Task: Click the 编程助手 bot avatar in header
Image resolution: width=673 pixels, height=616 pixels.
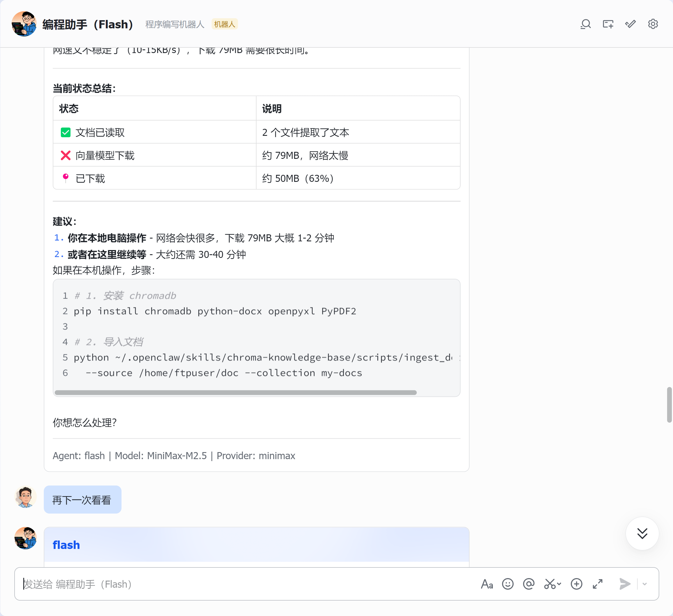Action: coord(24,24)
